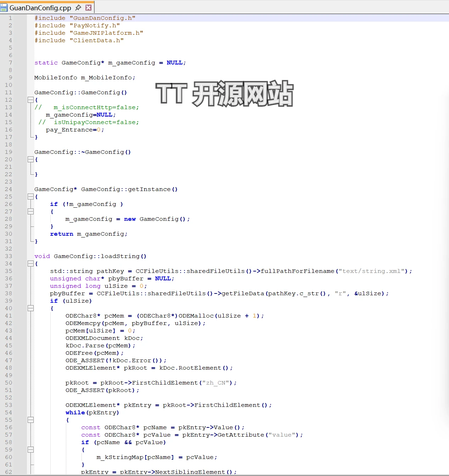
Task: Collapse the GameConfig constructor block at line 12
Action: pyautogui.click(x=30, y=100)
